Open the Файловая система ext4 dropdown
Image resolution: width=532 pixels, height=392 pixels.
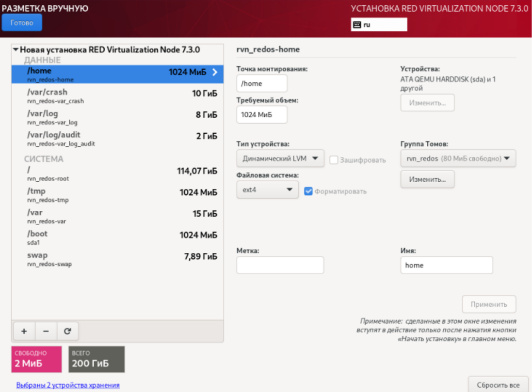267,189
